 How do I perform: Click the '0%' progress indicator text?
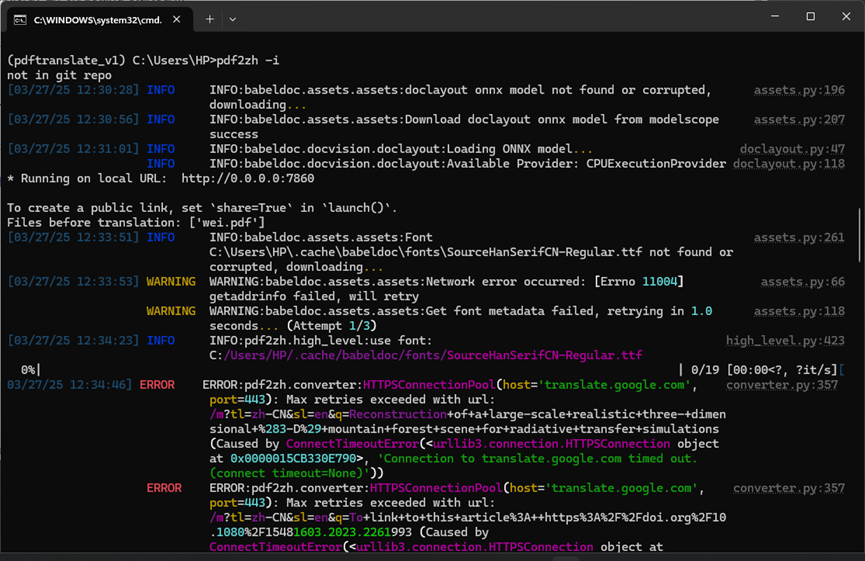click(x=28, y=370)
